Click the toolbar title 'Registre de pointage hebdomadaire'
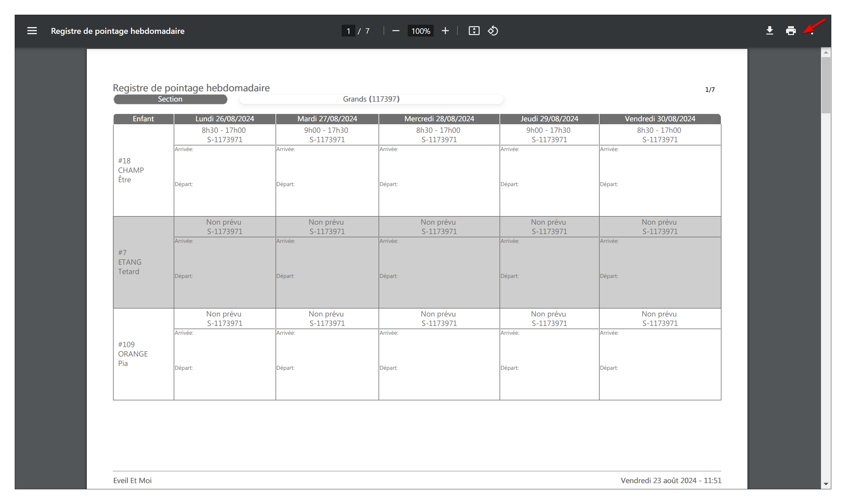Viewport: 846px width, 504px height. [x=118, y=31]
